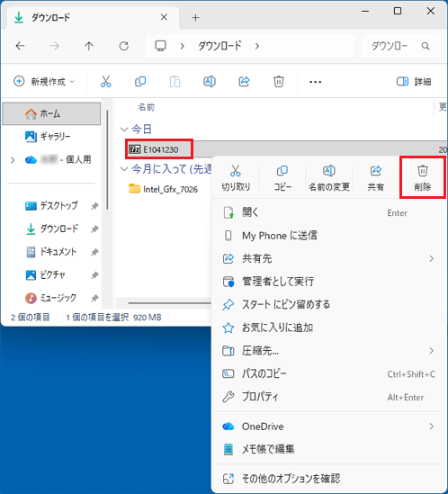Unpin デスクトップ from quick access
448x494 pixels.
[x=94, y=206]
